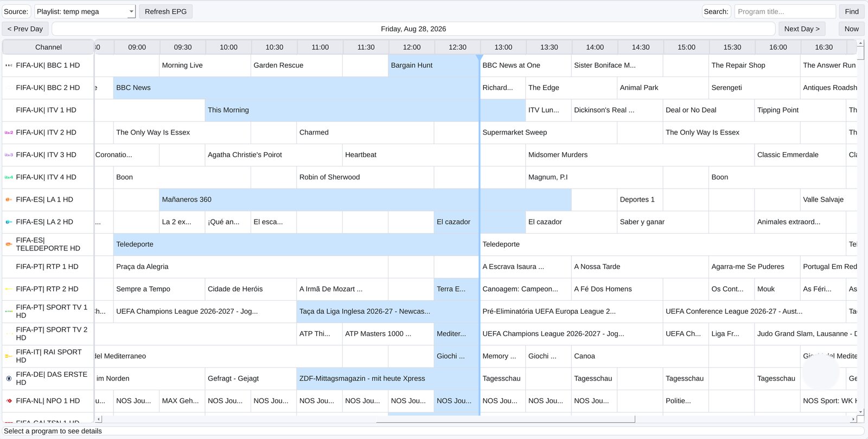Select Robin of Sherwood program

(x=365, y=177)
